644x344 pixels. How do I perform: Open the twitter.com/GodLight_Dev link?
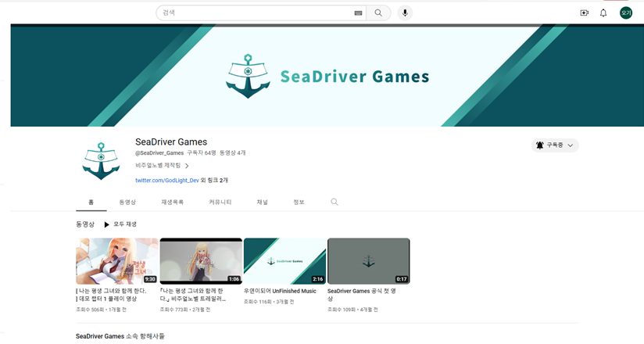coord(167,180)
